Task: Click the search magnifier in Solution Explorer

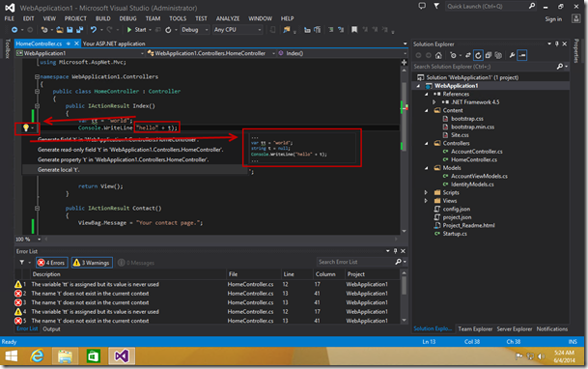Action: (x=559, y=67)
